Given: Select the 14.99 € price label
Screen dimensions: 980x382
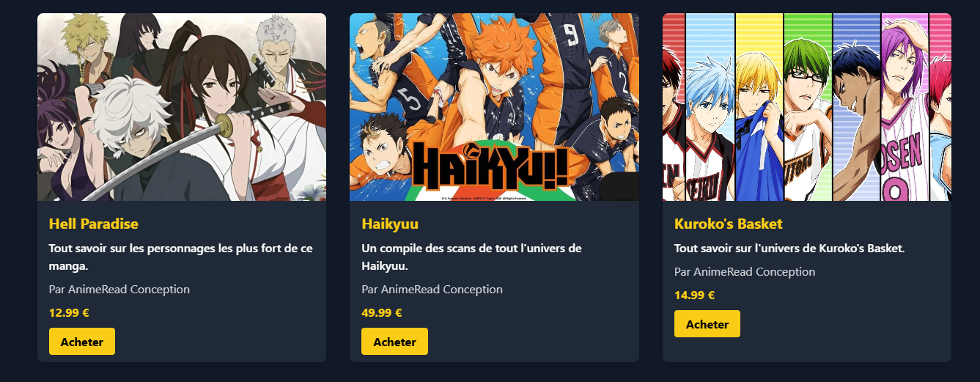Looking at the screenshot, I should [695, 295].
